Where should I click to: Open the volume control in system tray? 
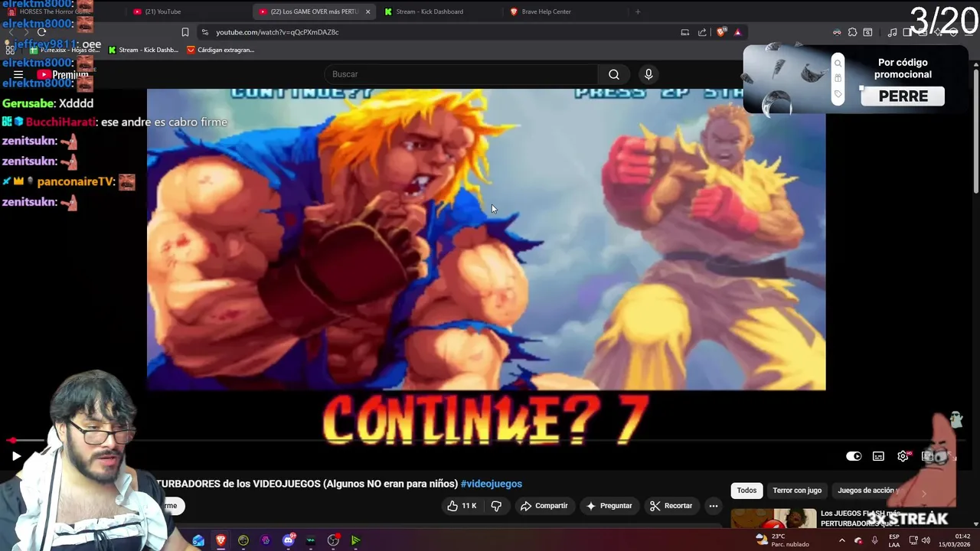point(926,540)
